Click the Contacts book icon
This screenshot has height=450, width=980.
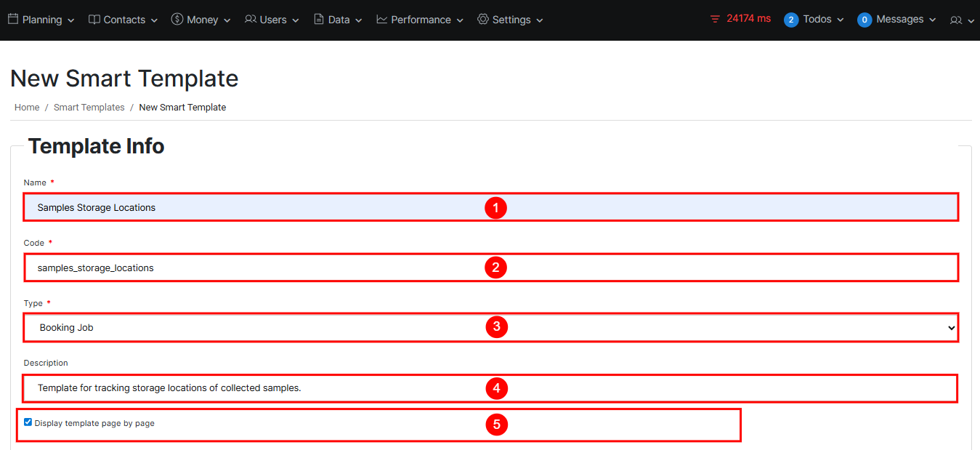(94, 20)
